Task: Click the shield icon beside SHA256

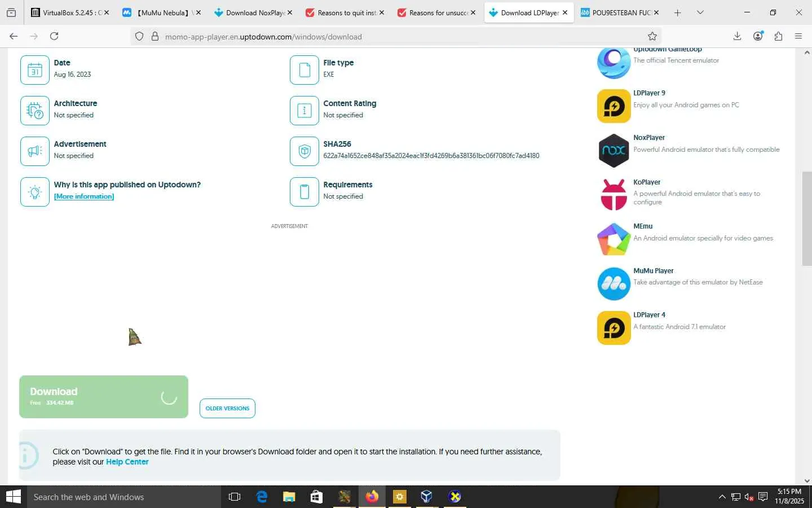Action: (x=304, y=151)
